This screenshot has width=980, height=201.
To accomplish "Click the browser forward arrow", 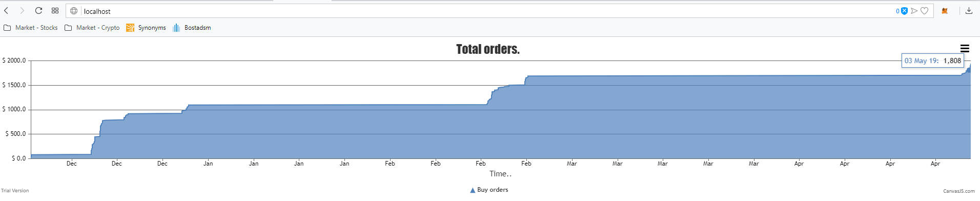I will coord(22,11).
